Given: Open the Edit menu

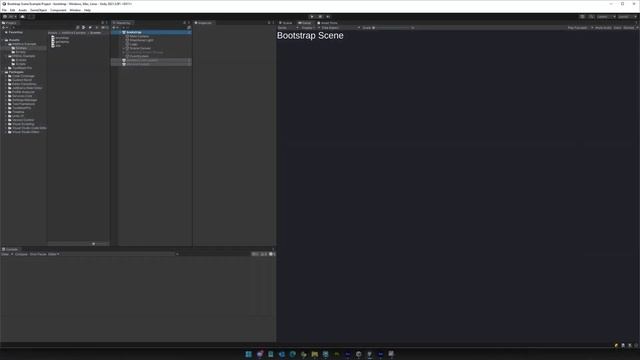Looking at the screenshot, I should 13,10.
